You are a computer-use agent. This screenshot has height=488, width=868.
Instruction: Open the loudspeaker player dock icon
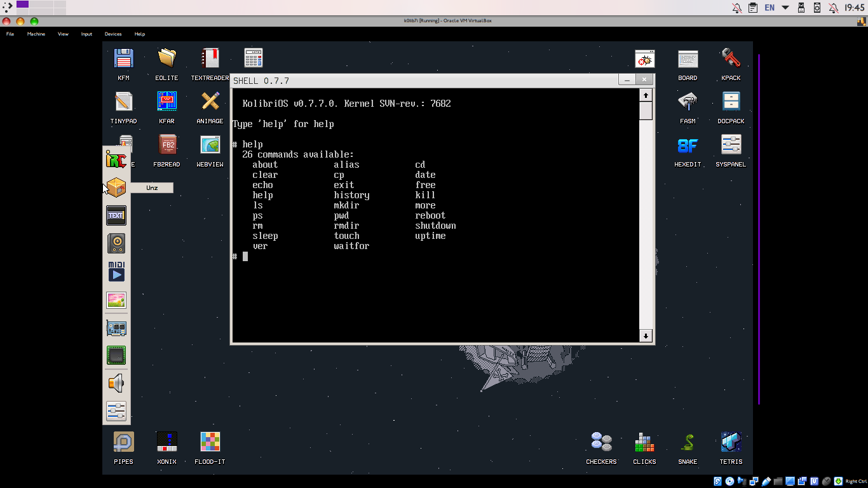pos(116,243)
